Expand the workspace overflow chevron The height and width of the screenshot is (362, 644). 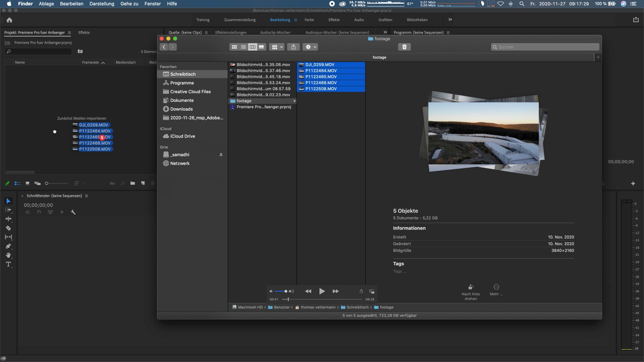pos(450,20)
